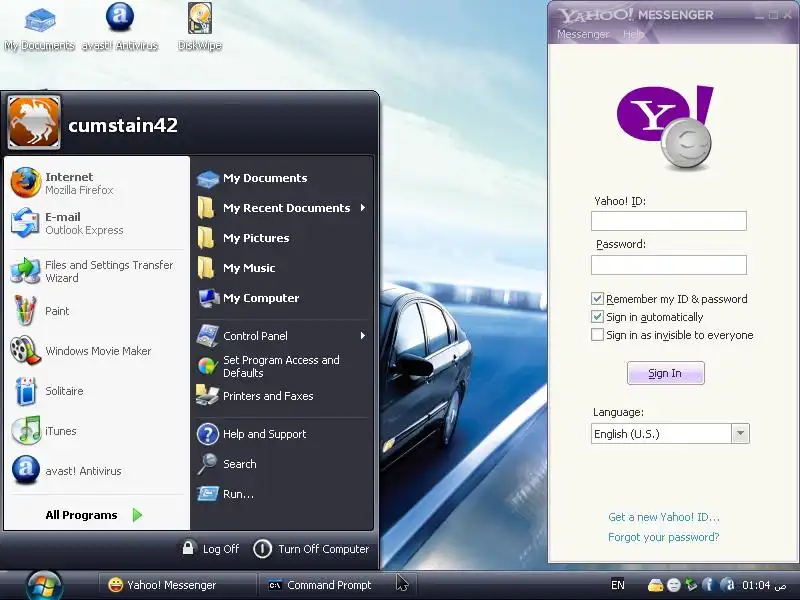Click the Safely Remove Hardware tray icon
The image size is (800, 600).
pyautogui.click(x=691, y=585)
